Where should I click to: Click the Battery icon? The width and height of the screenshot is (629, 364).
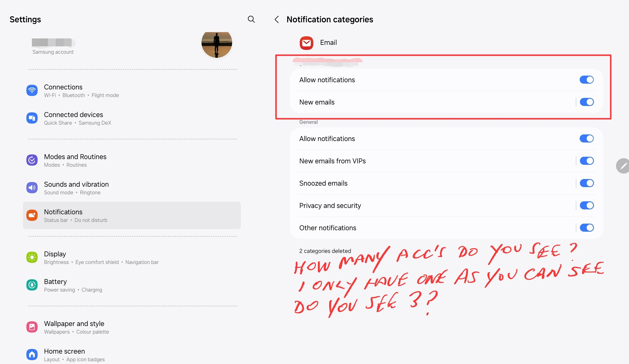coord(32,285)
